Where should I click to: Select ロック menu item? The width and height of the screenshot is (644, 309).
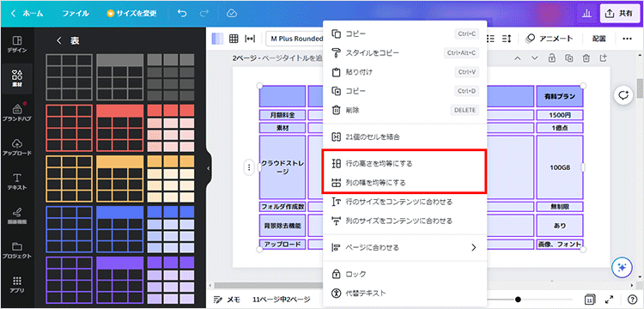[405, 274]
